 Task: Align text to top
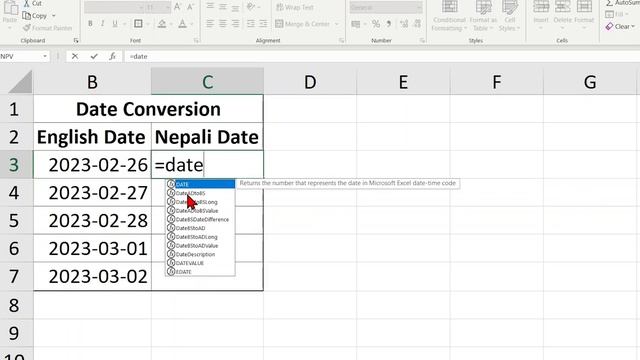210,7
